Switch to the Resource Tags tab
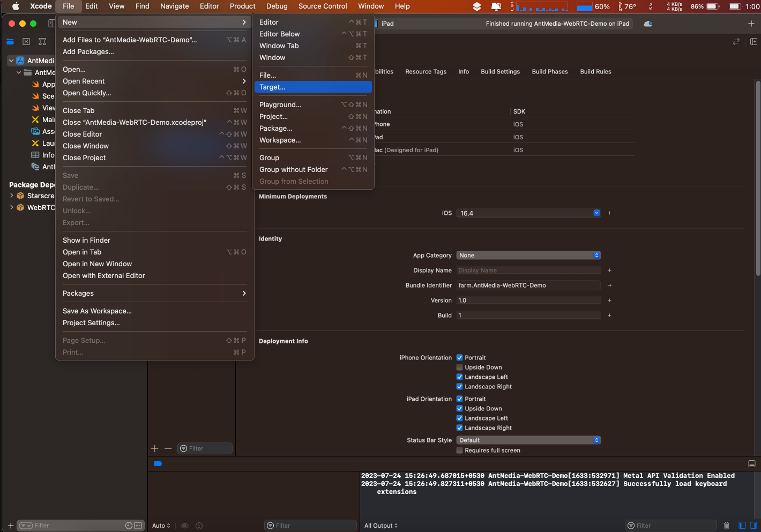Screen dimensions: 761x532 click(426, 72)
